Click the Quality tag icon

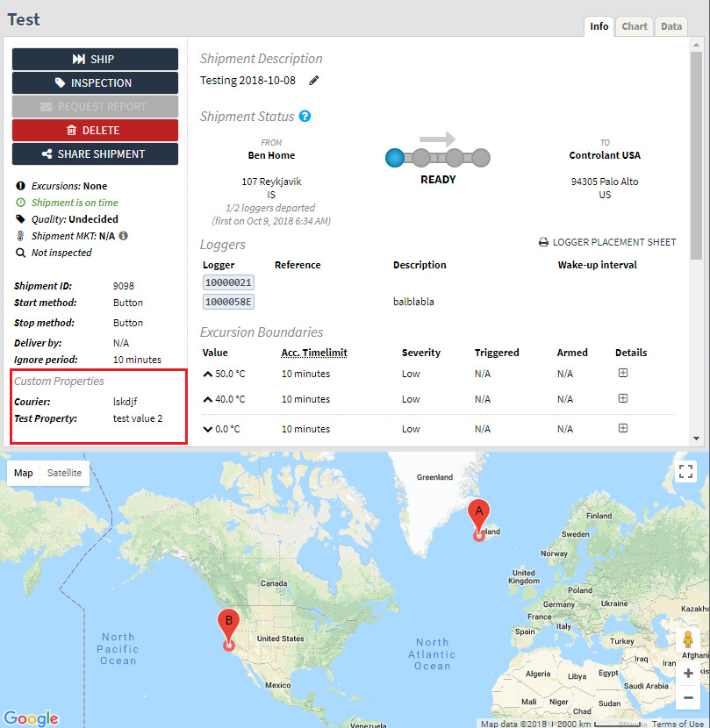[20, 219]
